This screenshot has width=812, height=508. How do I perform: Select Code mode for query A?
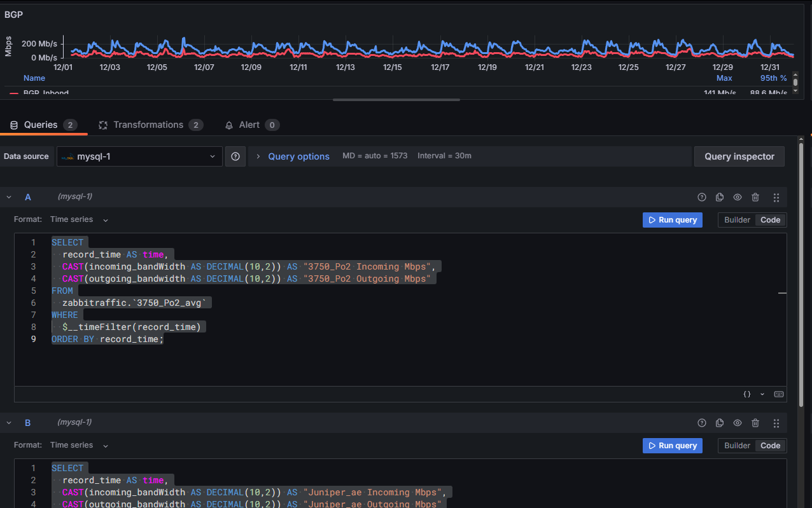(771, 220)
